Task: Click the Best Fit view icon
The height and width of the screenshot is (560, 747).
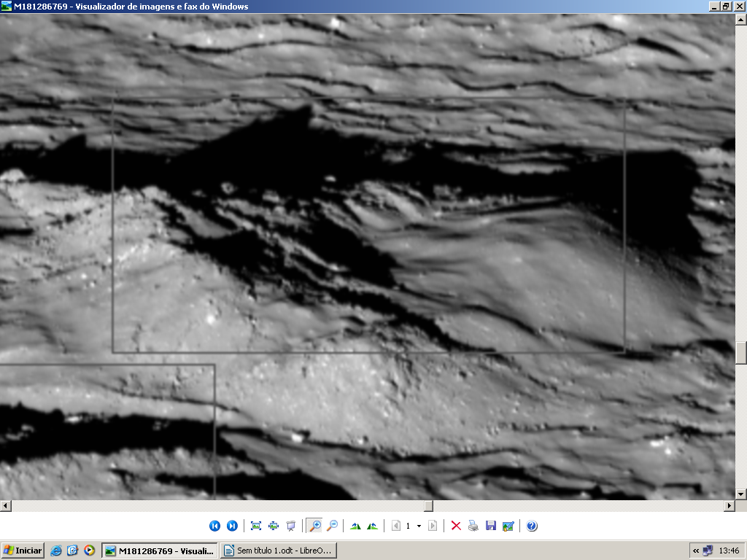Action: coord(256,526)
